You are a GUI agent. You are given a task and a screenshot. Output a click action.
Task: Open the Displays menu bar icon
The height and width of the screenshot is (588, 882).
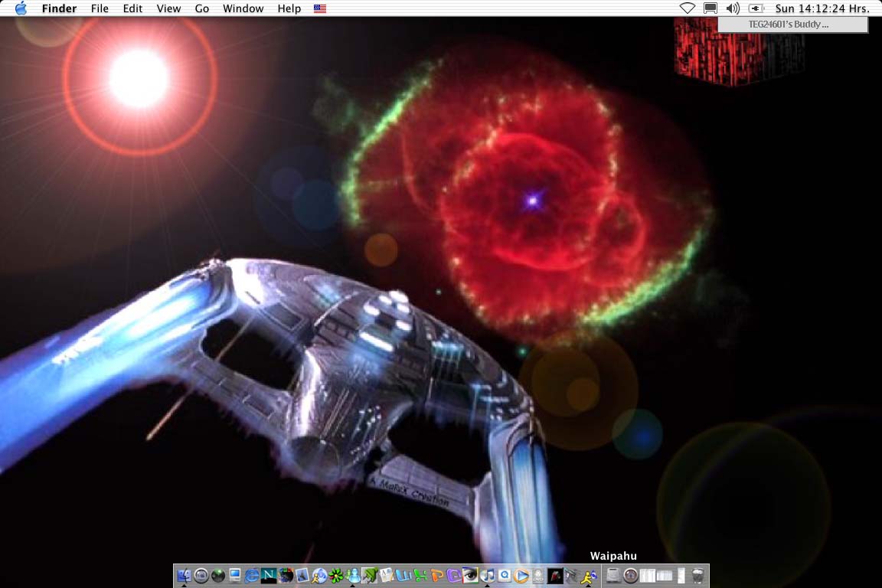(x=710, y=8)
